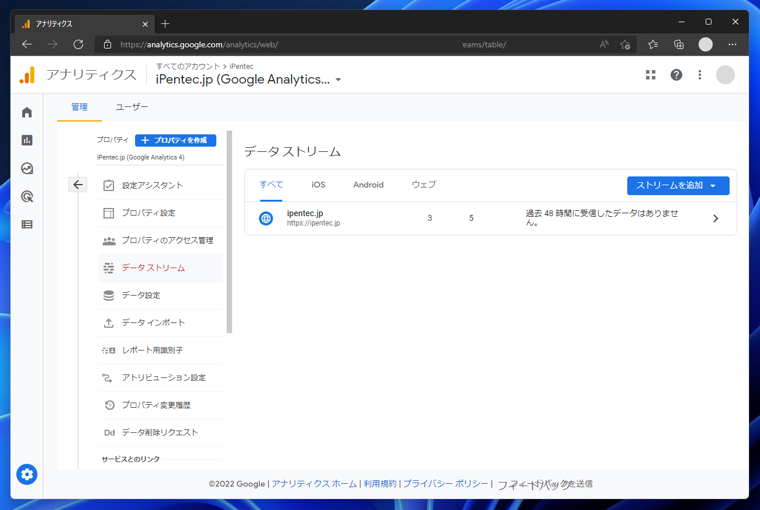The height and width of the screenshot is (510, 760).
Task: Reload the page with refresh button
Action: (x=78, y=45)
